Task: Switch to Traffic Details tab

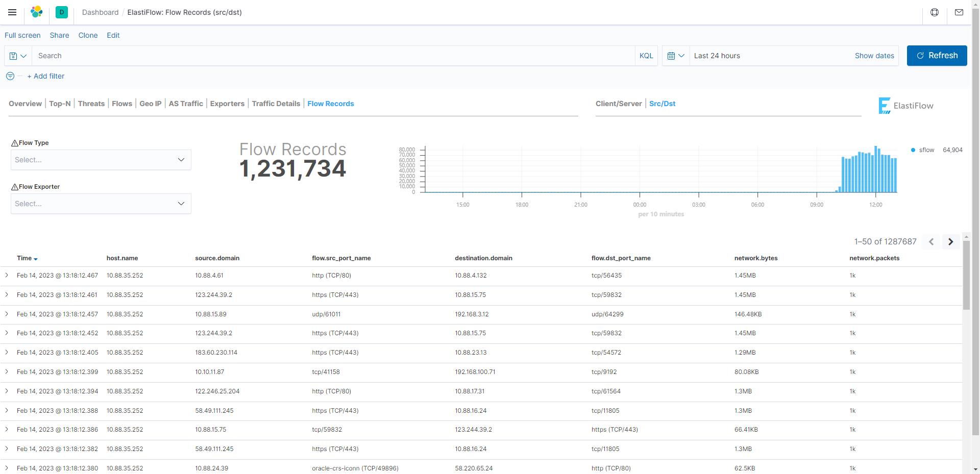Action: (x=276, y=104)
